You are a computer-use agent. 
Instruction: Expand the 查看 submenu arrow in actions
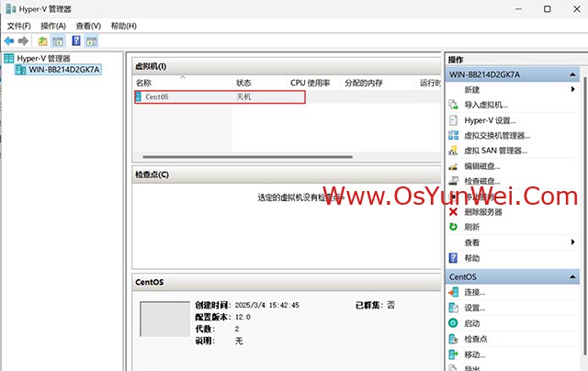tap(572, 242)
